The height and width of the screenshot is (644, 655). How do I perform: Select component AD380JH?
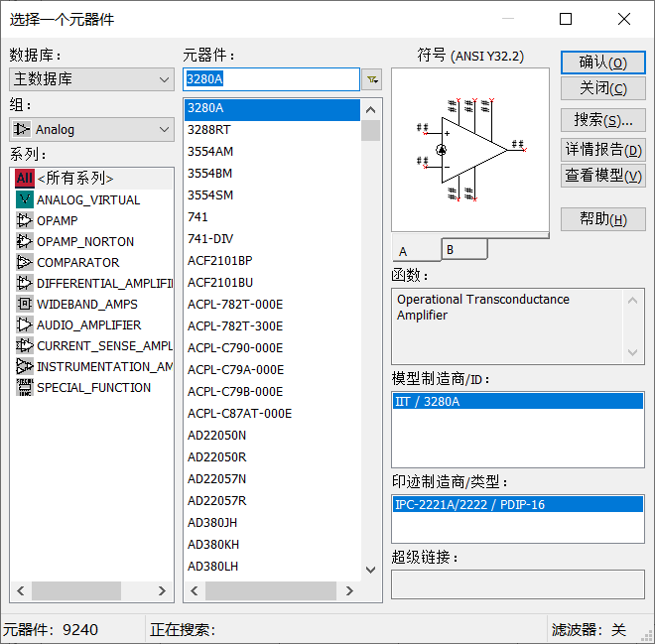pos(272,523)
